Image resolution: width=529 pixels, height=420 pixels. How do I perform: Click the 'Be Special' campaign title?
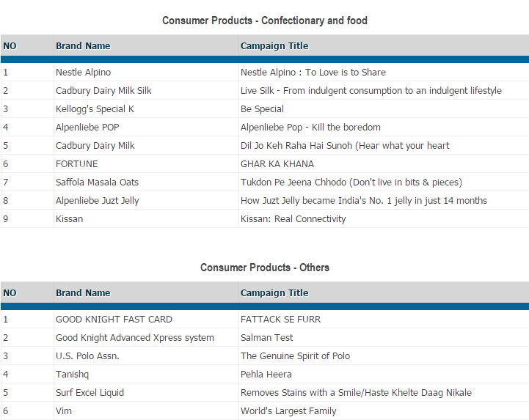pos(262,109)
